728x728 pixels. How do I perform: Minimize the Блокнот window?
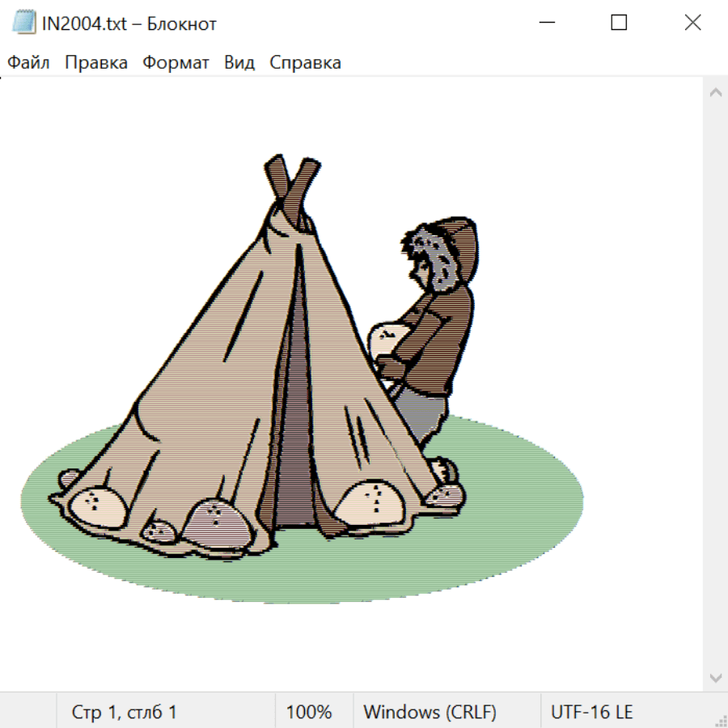(x=546, y=23)
